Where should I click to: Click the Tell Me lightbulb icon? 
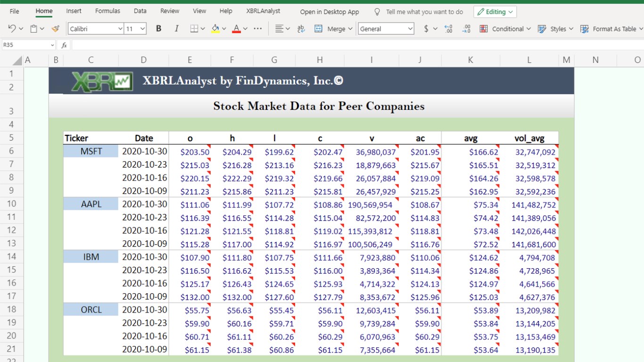pyautogui.click(x=377, y=12)
